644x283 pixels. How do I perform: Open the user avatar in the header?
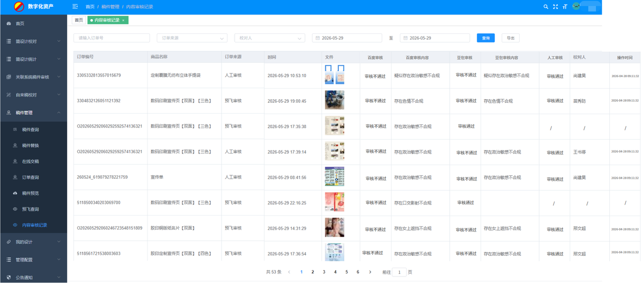click(576, 7)
